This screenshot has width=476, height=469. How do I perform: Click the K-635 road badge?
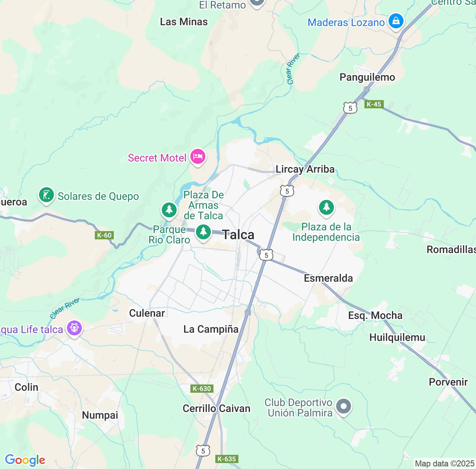coord(227,459)
